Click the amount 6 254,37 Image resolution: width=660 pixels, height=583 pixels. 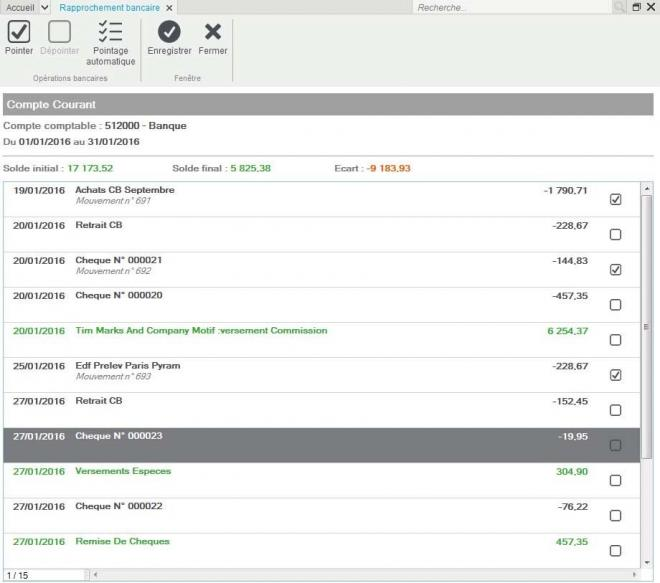point(567,331)
